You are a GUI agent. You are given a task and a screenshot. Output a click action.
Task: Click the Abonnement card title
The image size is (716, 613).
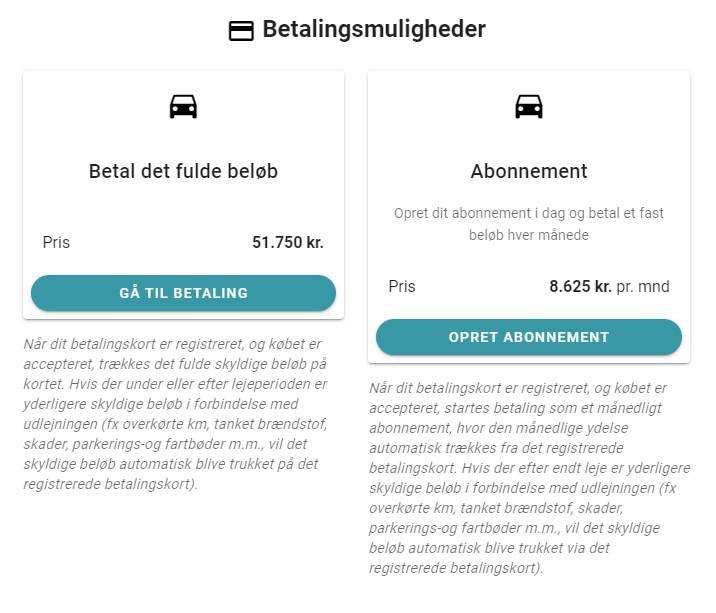529,171
